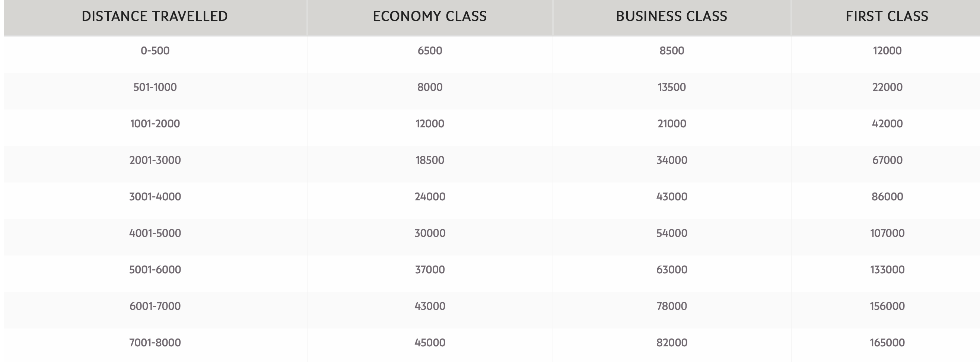The height and width of the screenshot is (362, 980).
Task: Select the 4001-5000 distance cell
Action: 155,234
